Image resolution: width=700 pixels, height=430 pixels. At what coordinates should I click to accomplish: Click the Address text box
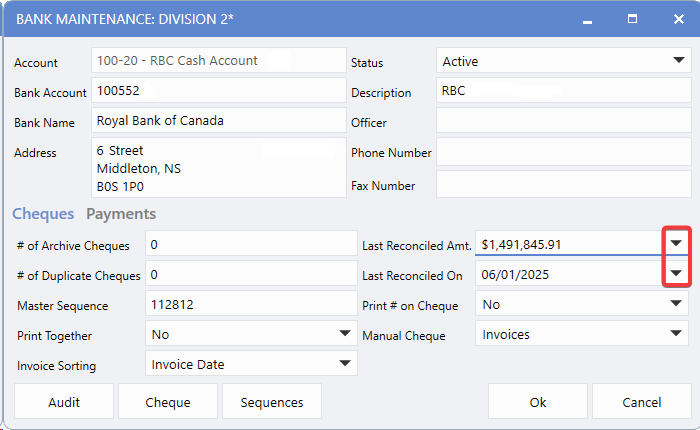217,168
